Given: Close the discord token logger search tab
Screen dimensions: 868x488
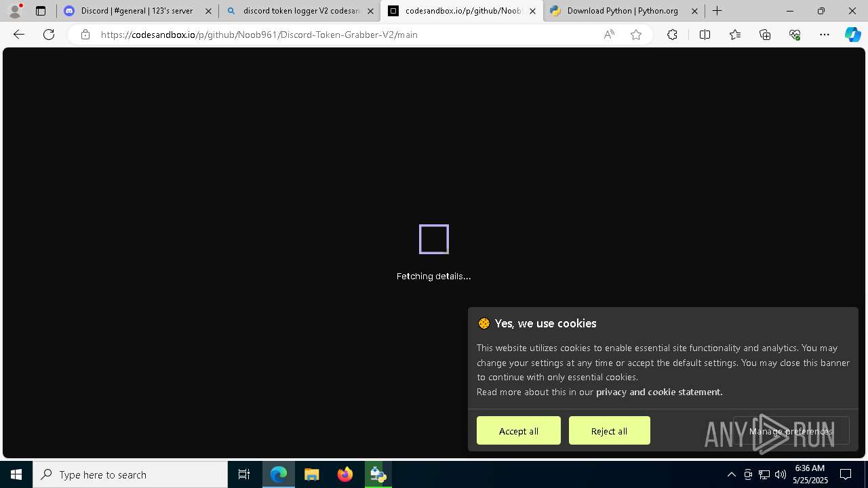Looking at the screenshot, I should [x=370, y=11].
